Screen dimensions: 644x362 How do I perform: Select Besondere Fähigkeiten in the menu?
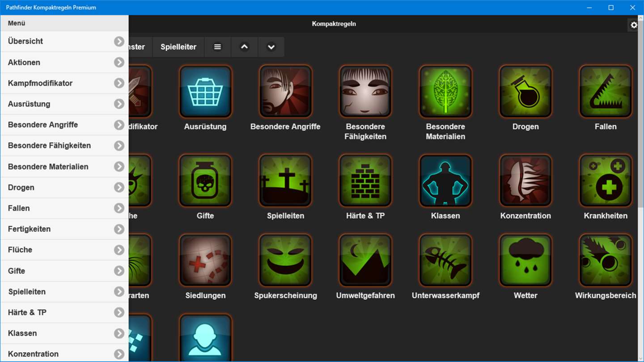[x=64, y=145]
